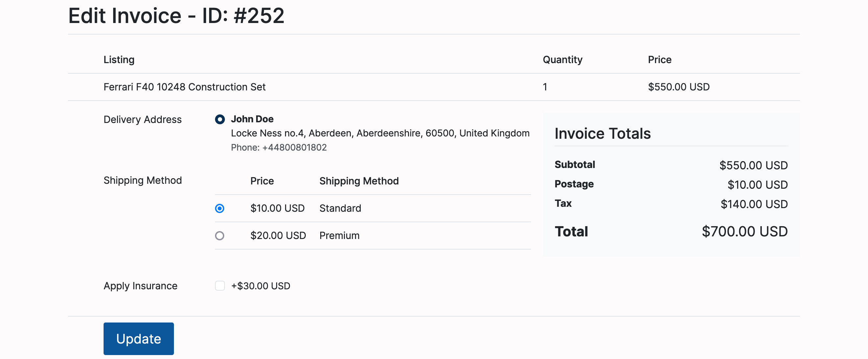Enable the Apply Insurance checkbox
This screenshot has width=868, height=359.
[220, 286]
